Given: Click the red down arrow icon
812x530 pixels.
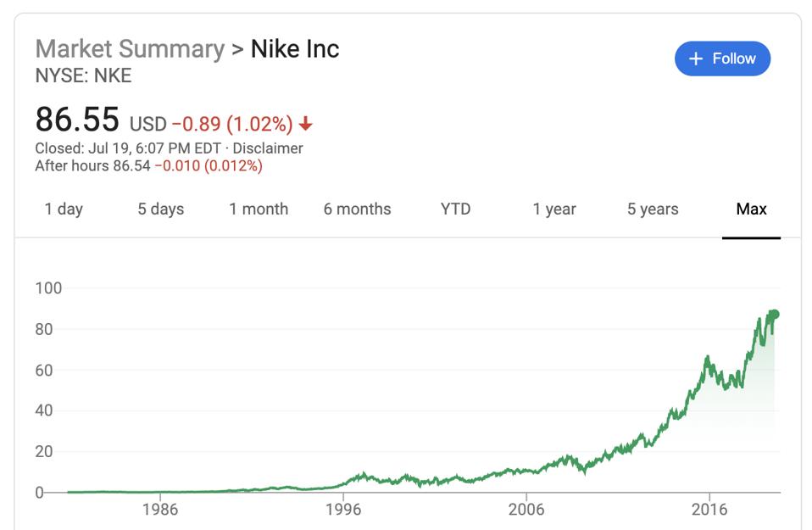Looking at the screenshot, I should [x=306, y=125].
